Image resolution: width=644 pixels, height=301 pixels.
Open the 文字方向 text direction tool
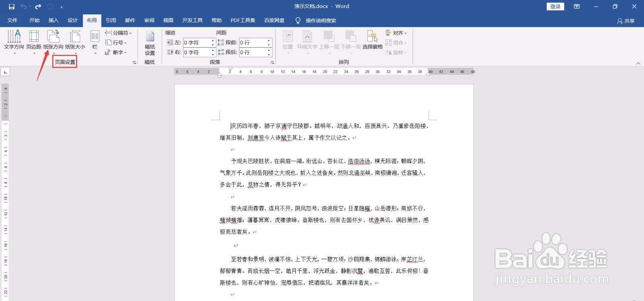coord(14,42)
